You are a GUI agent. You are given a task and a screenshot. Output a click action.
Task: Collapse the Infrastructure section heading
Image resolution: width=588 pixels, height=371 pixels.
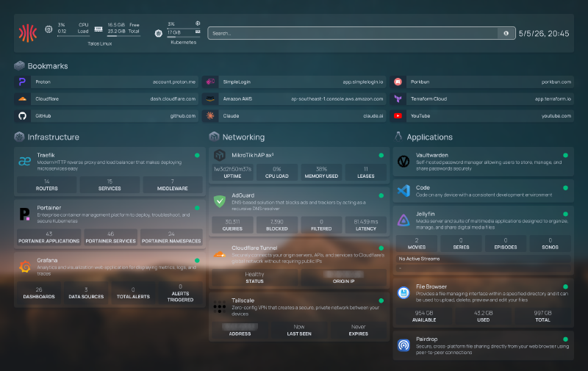53,137
